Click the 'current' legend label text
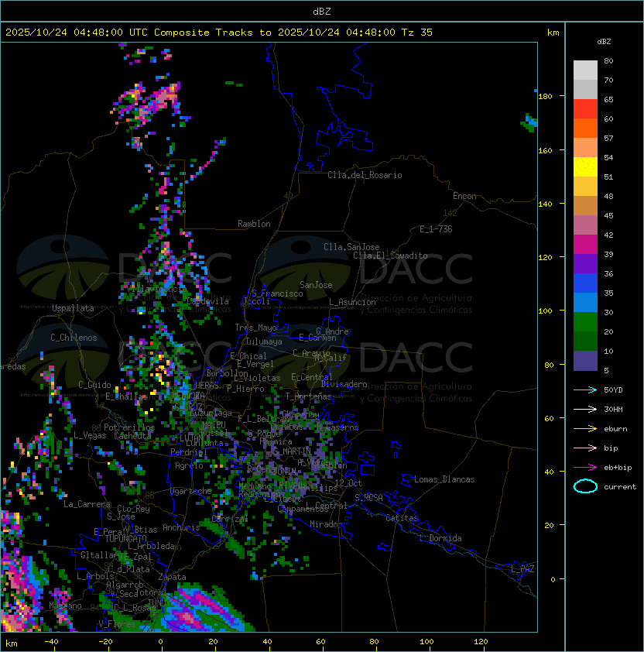Viewport: 644px width, 652px height. (620, 487)
